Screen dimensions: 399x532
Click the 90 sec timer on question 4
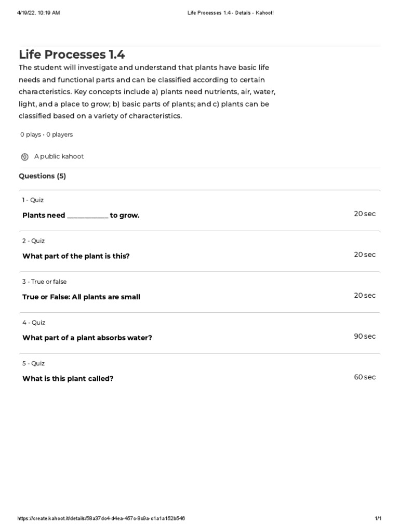click(365, 336)
